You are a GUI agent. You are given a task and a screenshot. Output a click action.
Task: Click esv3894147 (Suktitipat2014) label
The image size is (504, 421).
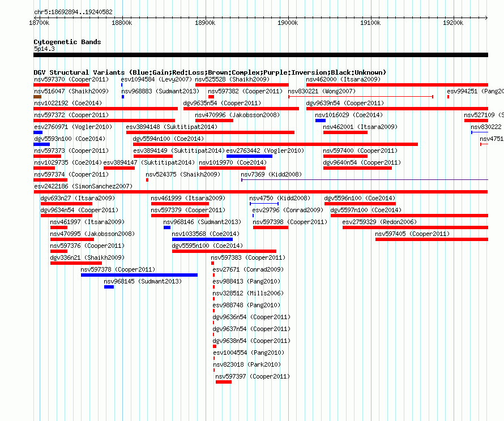point(149,162)
